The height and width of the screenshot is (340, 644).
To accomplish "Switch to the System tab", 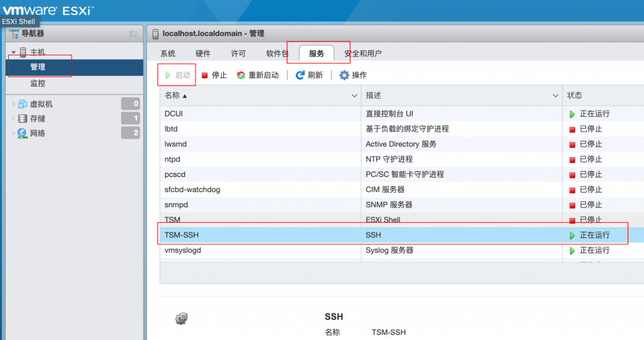I will [168, 54].
